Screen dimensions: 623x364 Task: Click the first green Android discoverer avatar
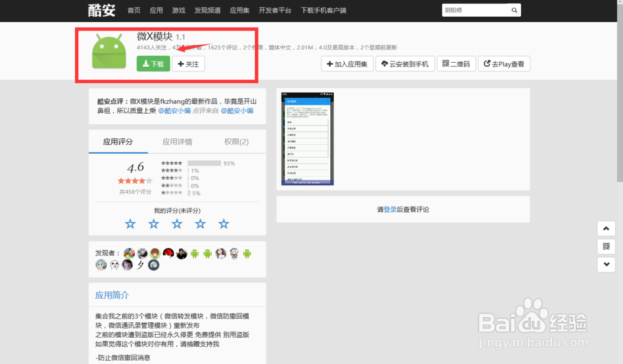(x=194, y=253)
